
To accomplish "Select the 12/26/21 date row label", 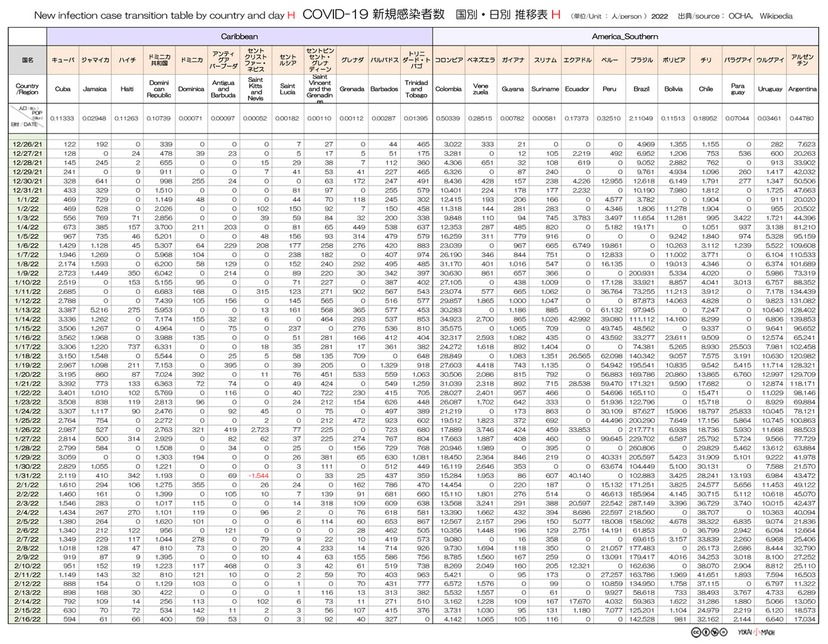I will coord(28,144).
